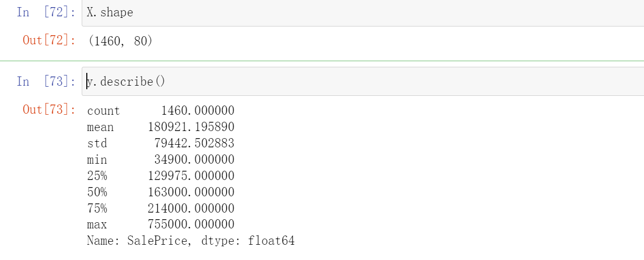Image resolution: width=644 pixels, height=260 pixels.
Task: Select the In [72] prompt label
Action: pos(46,12)
